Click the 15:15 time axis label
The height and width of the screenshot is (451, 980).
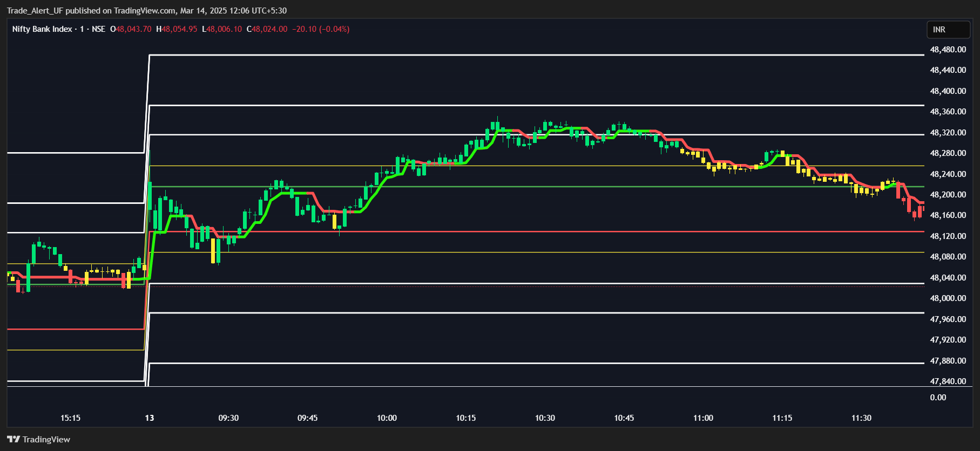70,418
